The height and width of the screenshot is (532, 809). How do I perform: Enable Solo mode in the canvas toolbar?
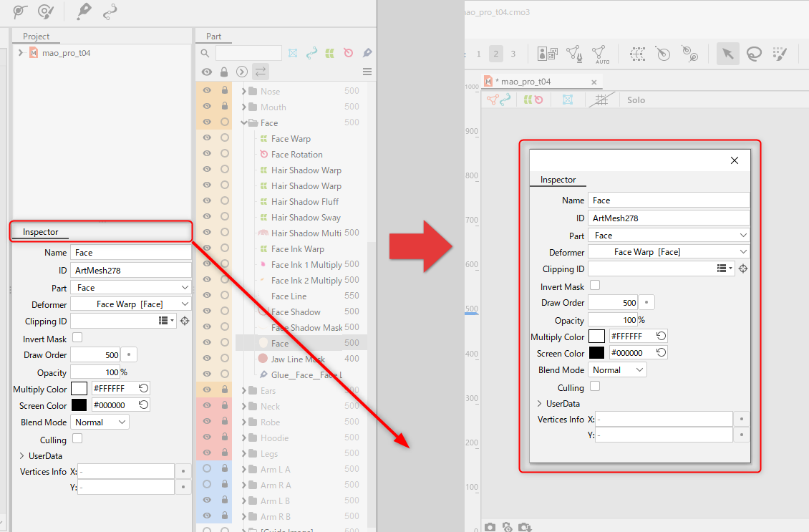tap(635, 100)
